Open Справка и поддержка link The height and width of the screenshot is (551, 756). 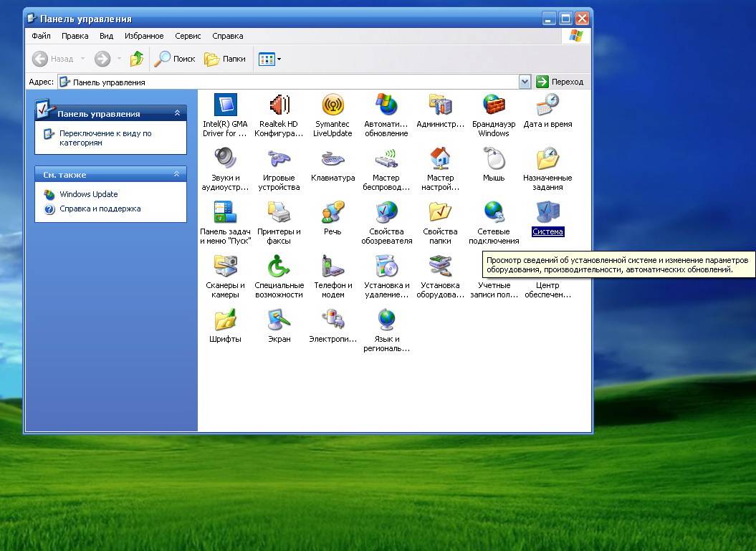[100, 209]
